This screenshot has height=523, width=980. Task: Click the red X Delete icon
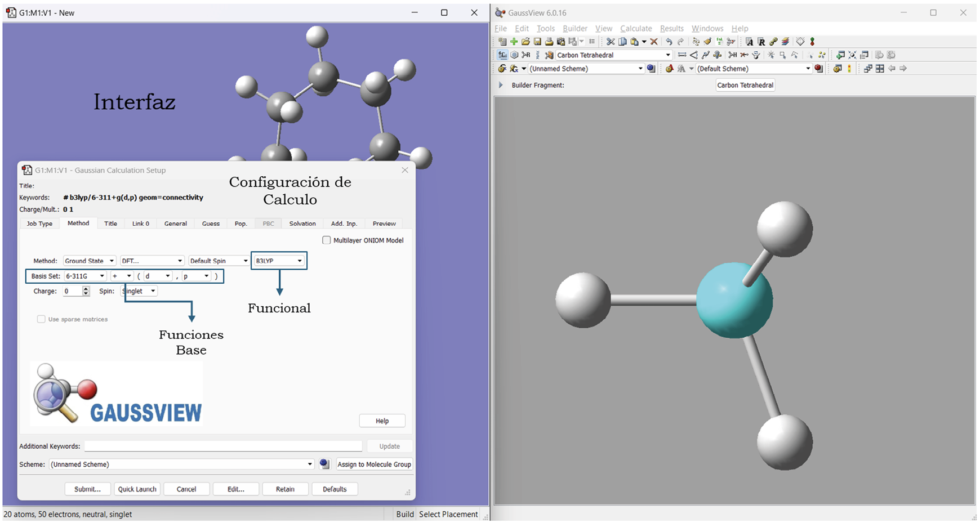click(x=654, y=42)
